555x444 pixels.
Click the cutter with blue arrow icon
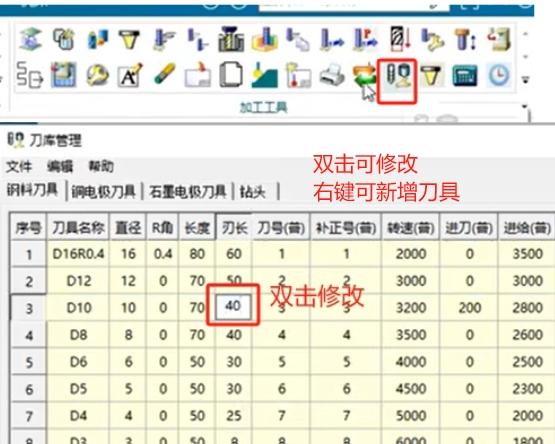coord(332,39)
